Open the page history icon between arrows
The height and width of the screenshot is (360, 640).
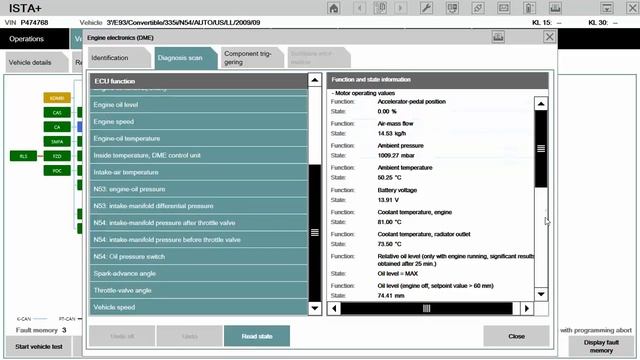click(380, 8)
